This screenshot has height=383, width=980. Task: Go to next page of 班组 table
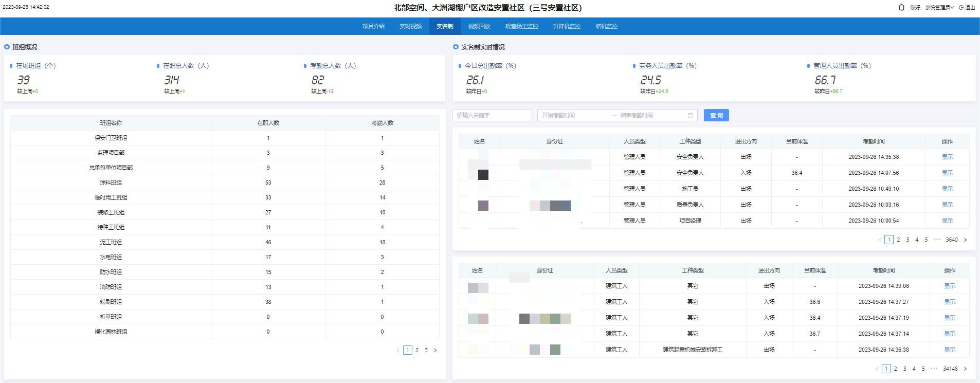tap(435, 351)
